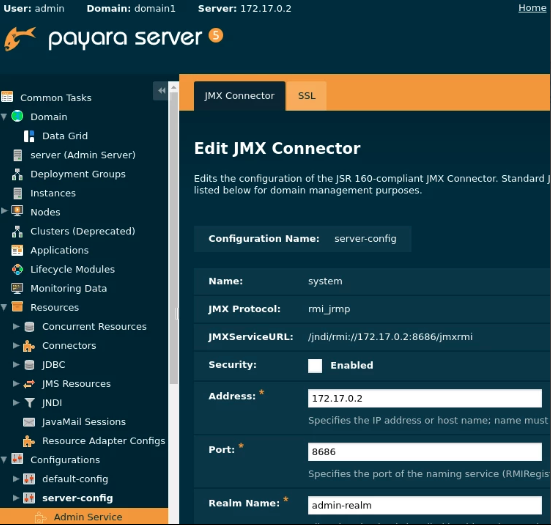The image size is (551, 525).
Task: Open the Home link
Action: click(x=532, y=8)
